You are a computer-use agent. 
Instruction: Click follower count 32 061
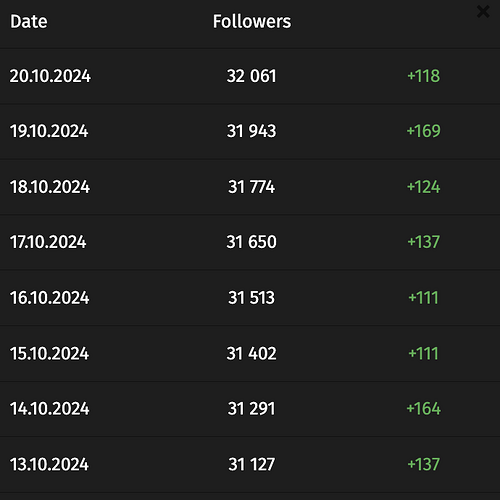(252, 76)
